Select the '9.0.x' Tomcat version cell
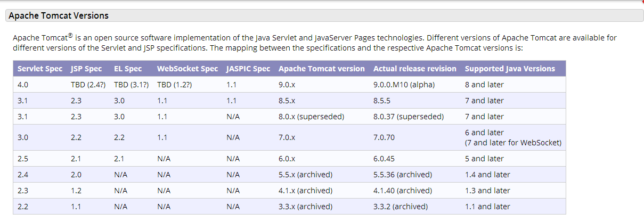This screenshot has width=644, height=222. click(288, 85)
